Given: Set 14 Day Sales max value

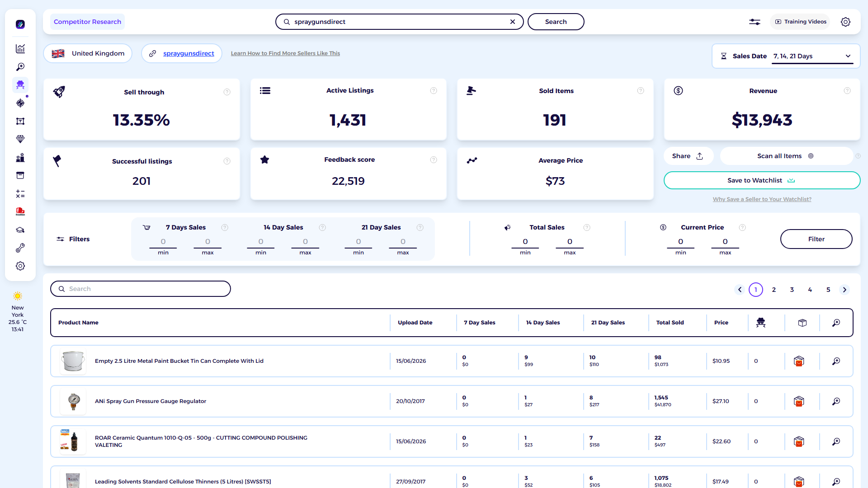Looking at the screenshot, I should (x=305, y=242).
